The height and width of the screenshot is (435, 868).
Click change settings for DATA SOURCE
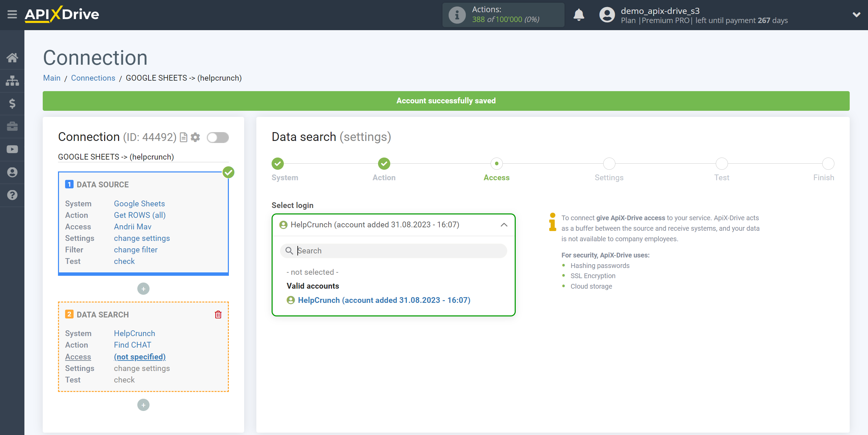[x=141, y=238]
